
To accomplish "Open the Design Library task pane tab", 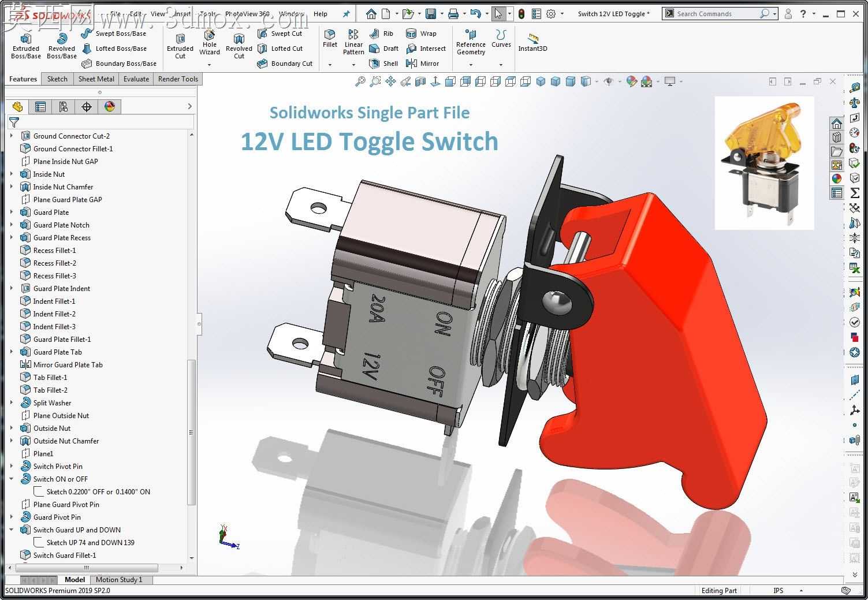I will point(837,137).
